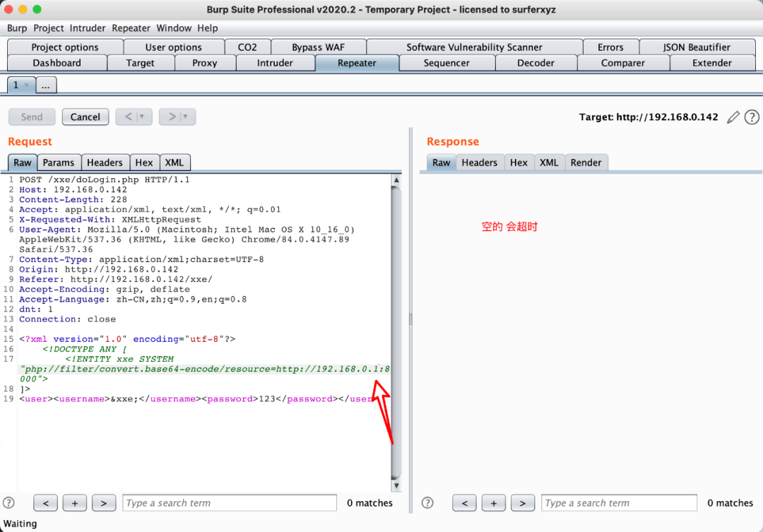Viewport: 763px width, 532px height.
Task: Click request scrollbar down arrow
Action: tap(396, 485)
